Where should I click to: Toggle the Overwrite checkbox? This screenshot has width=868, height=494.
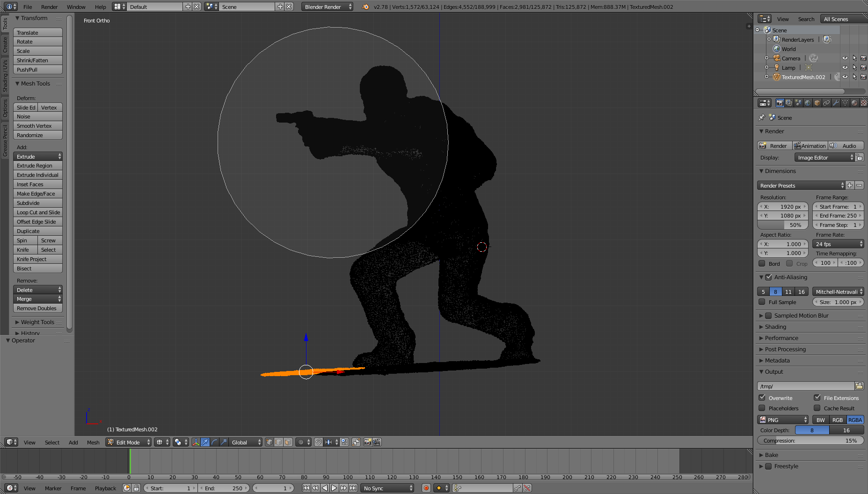(762, 398)
